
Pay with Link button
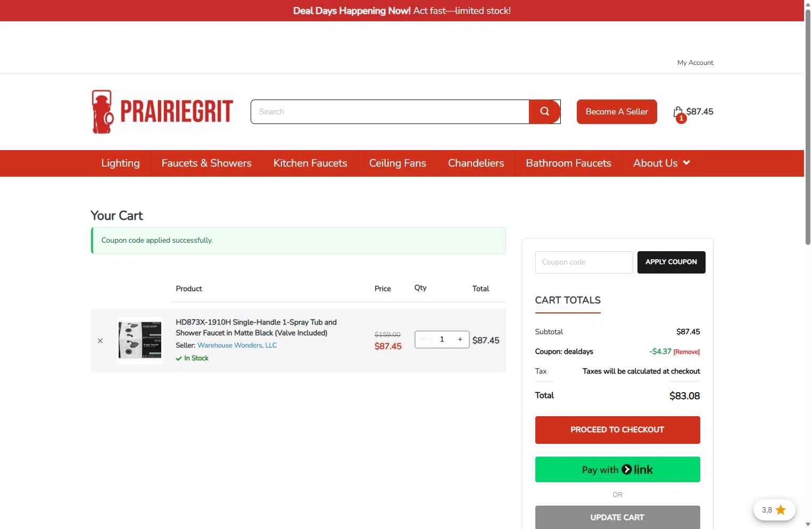pyautogui.click(x=617, y=469)
